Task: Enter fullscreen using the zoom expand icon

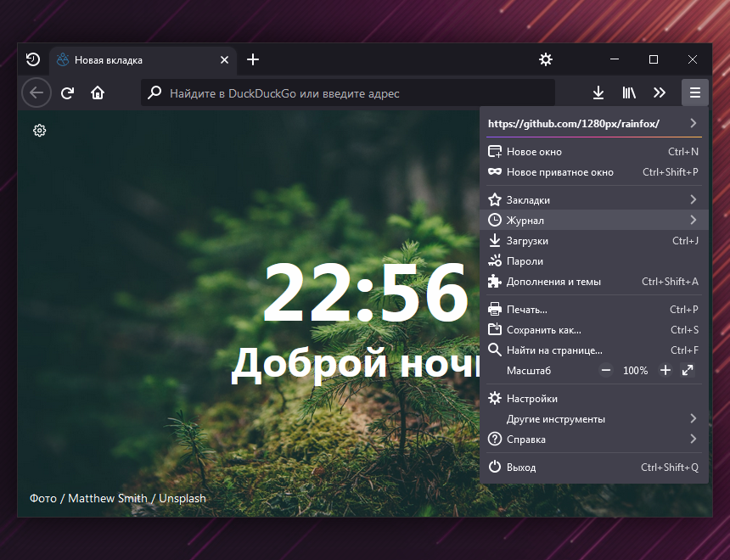Action: (688, 370)
